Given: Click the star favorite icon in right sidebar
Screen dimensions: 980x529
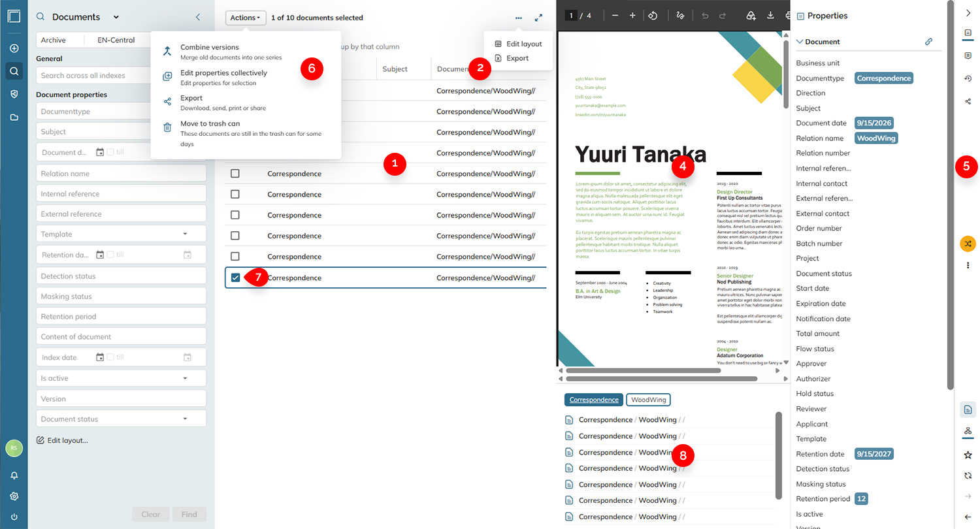Looking at the screenshot, I should coord(968,455).
